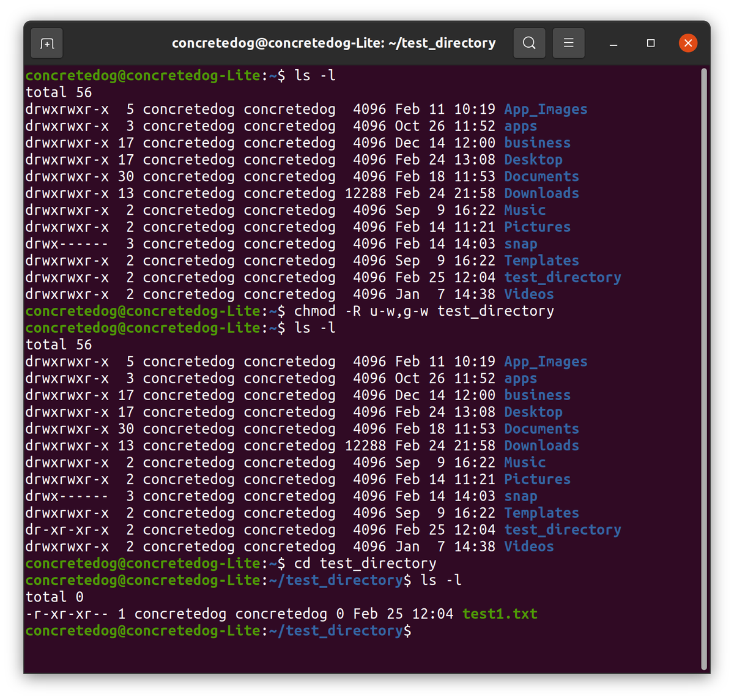The width and height of the screenshot is (734, 700).
Task: Click test_directory in the first listing
Action: tap(562, 277)
